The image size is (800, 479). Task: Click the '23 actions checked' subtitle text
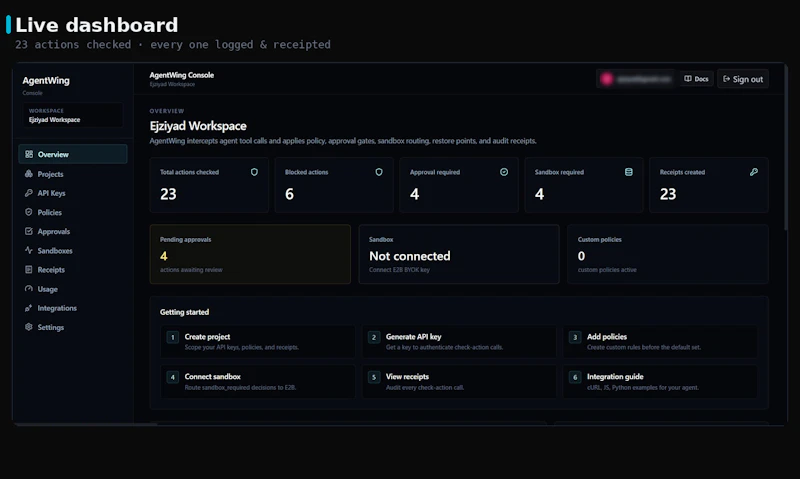72,45
